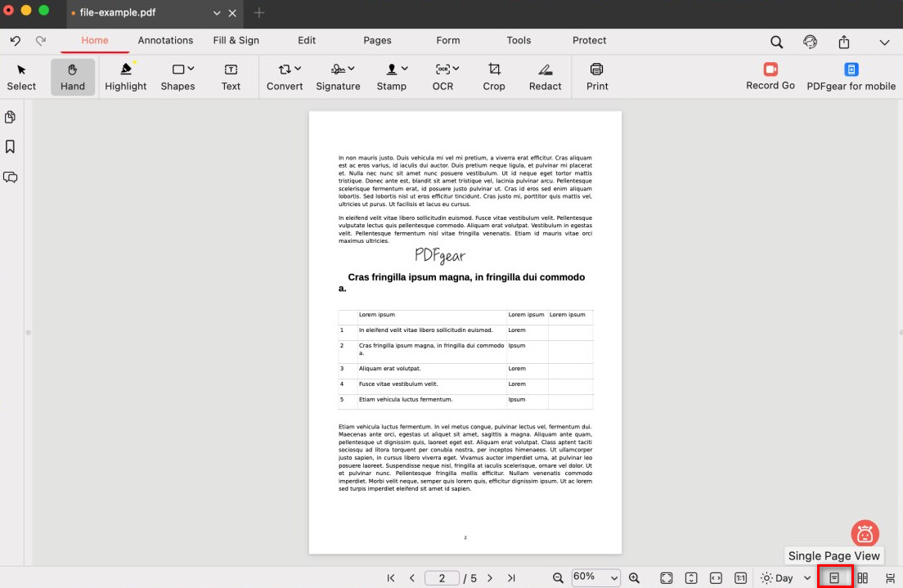Show the comments sidebar panel
The image size is (903, 588).
(x=11, y=177)
